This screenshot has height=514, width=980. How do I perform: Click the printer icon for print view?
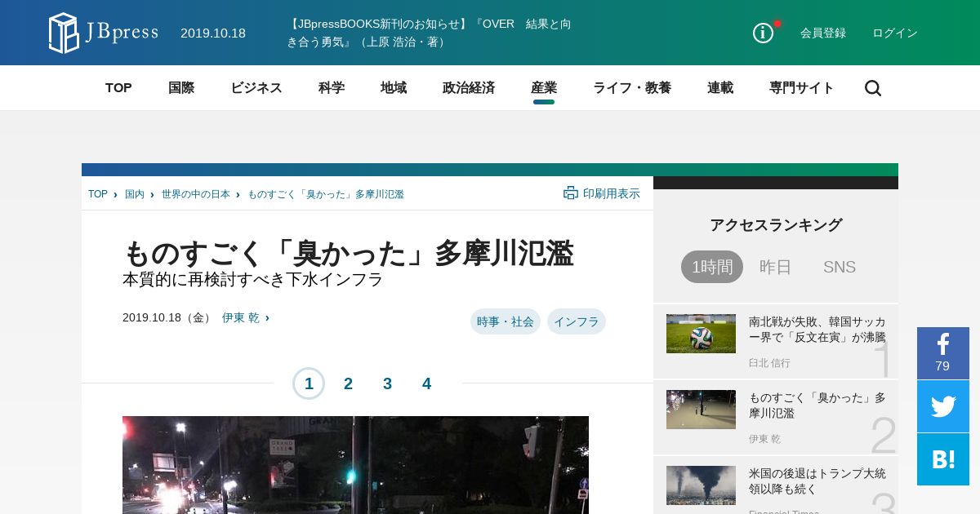coord(571,193)
